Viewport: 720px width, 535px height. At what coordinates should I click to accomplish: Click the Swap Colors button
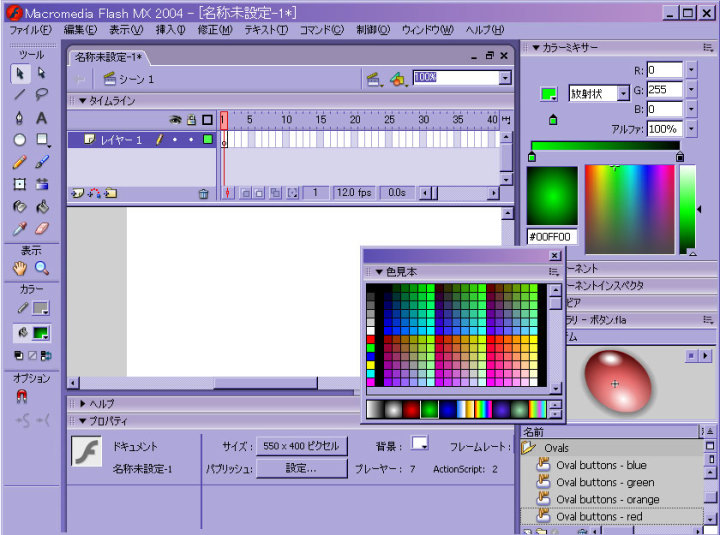[46, 355]
